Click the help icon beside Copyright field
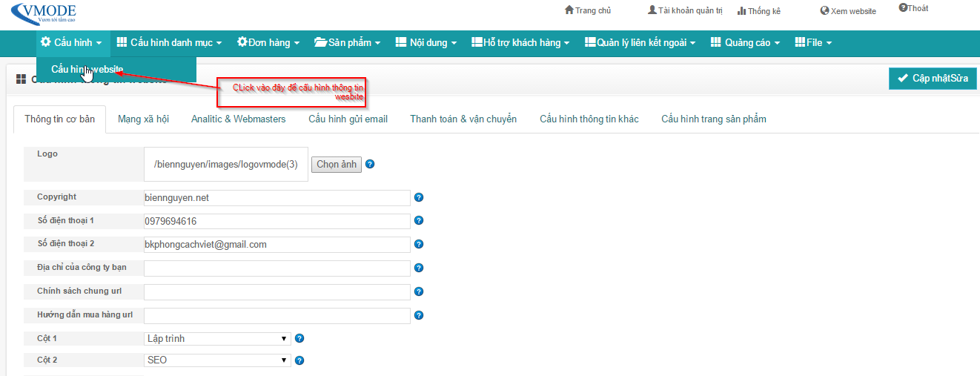The height and width of the screenshot is (376, 980). pos(418,197)
